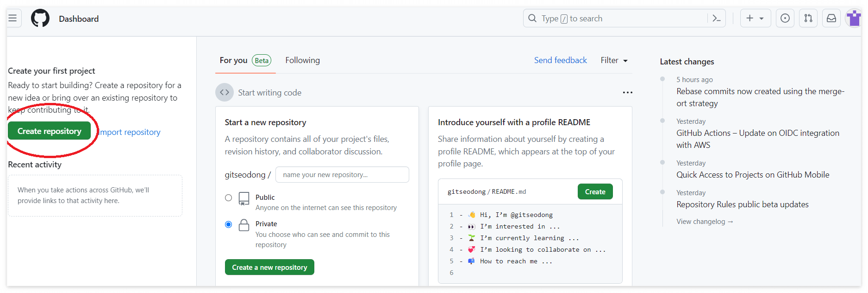Click the search bar field

[x=624, y=19]
